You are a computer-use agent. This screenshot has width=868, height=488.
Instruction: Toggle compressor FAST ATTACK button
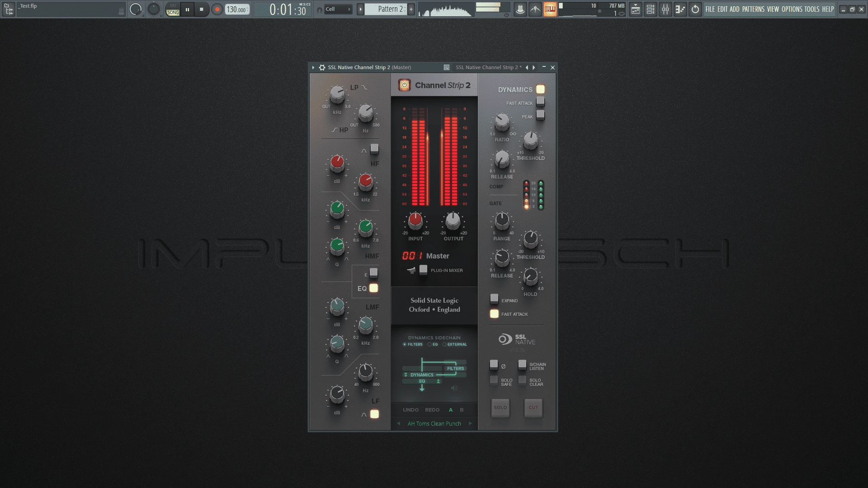(540, 102)
